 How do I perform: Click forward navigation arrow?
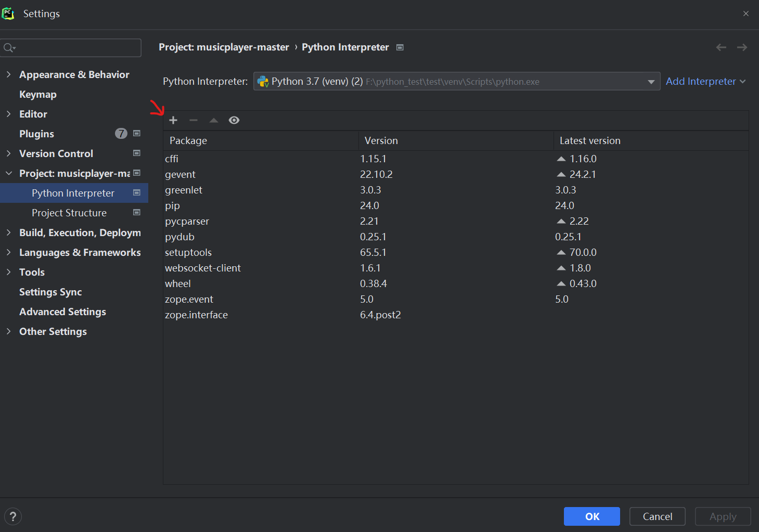(x=742, y=47)
